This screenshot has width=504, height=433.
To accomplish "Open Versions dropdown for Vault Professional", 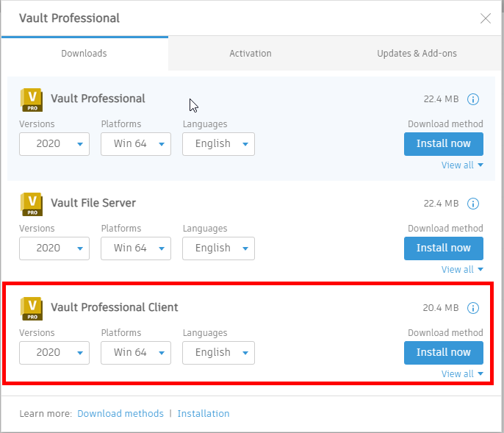I will [x=54, y=144].
